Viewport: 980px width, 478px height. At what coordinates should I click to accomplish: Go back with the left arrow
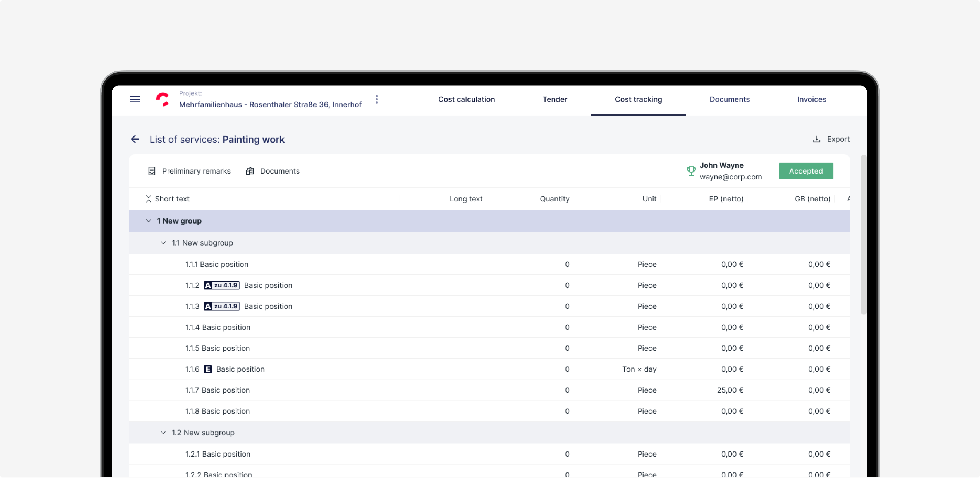[135, 139]
